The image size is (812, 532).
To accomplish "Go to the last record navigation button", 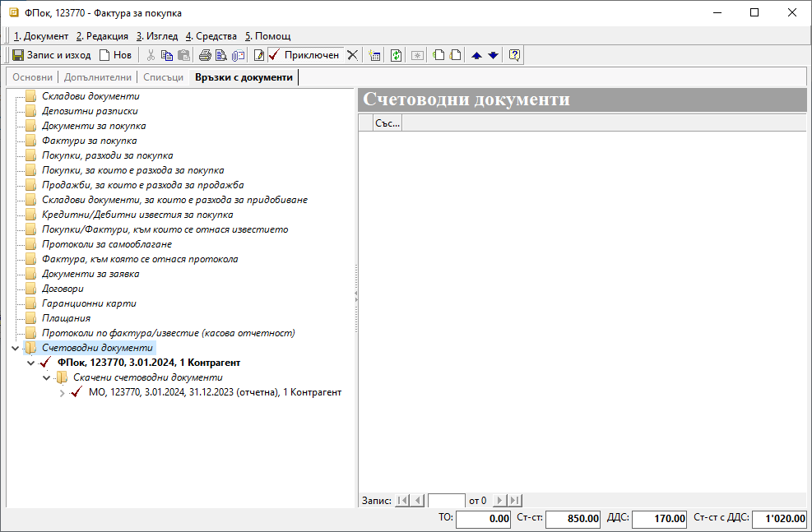I will click(515, 500).
